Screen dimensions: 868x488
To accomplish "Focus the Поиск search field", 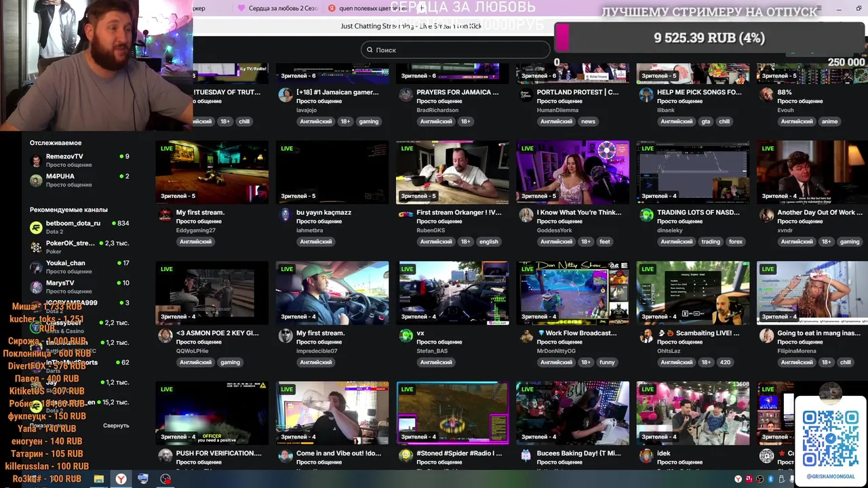I will [x=455, y=49].
